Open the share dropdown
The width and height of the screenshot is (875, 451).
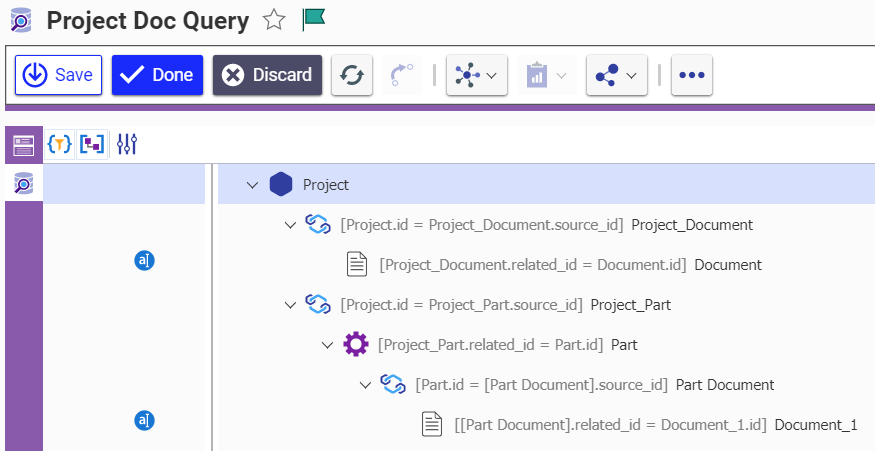[617, 75]
